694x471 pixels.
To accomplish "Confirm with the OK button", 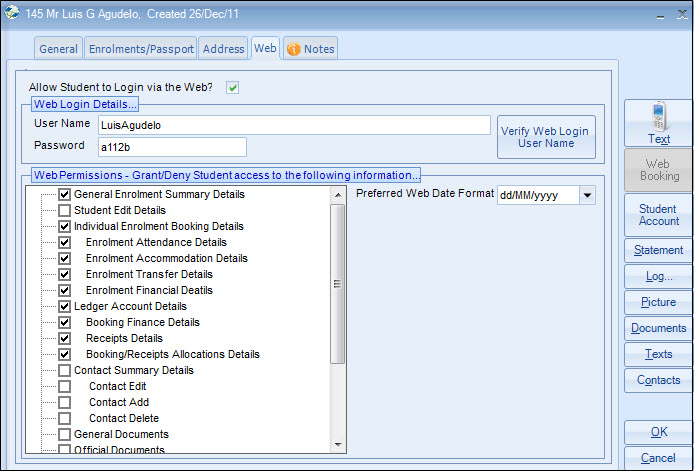I will [x=658, y=432].
